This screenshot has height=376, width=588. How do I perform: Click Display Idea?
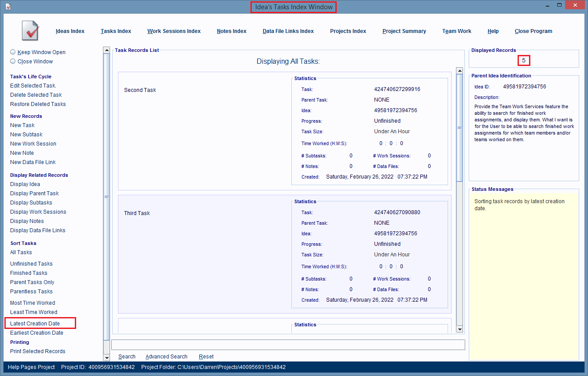click(x=25, y=184)
